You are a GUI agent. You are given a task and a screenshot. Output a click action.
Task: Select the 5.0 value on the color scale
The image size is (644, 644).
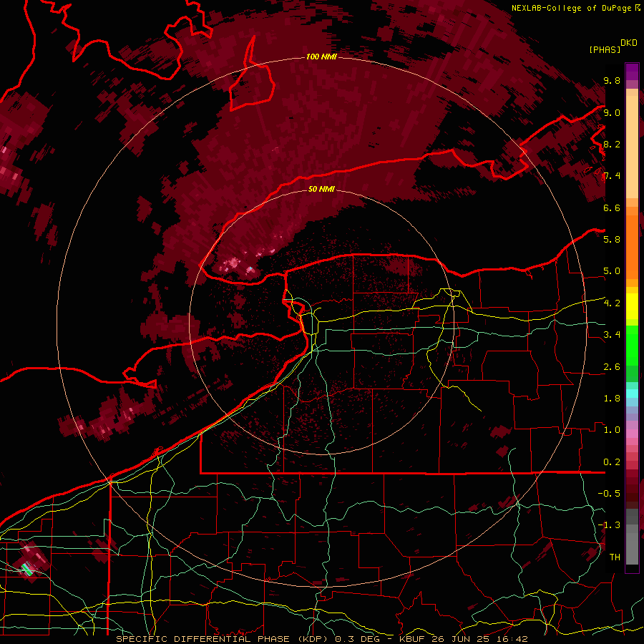pyautogui.click(x=612, y=271)
